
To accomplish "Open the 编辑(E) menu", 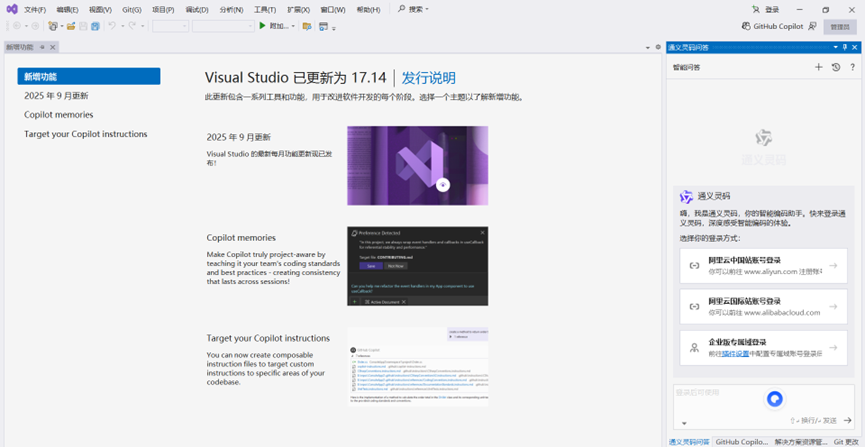I will [x=67, y=10].
